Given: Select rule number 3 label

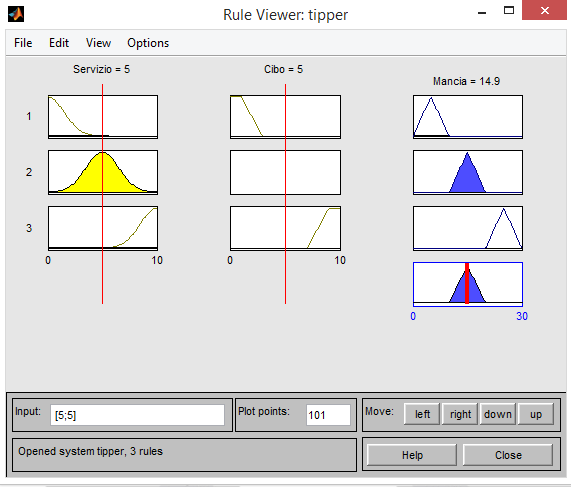Looking at the screenshot, I should point(29,228).
